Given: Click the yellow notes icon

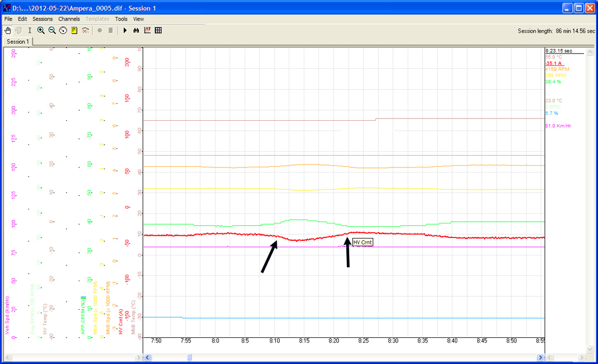Looking at the screenshot, I should point(74,30).
